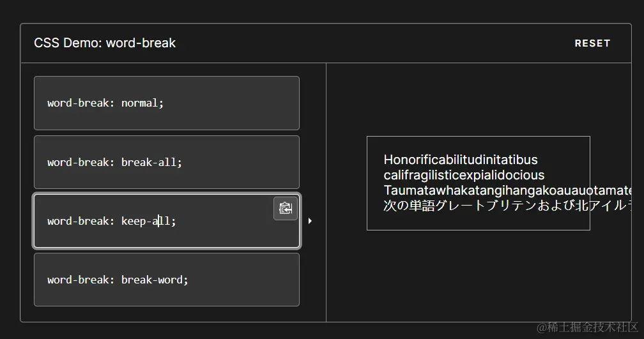Viewport: 644px width, 339px height.
Task: Click the 稀土掘金技术社区 watermark
Action: tap(587, 327)
